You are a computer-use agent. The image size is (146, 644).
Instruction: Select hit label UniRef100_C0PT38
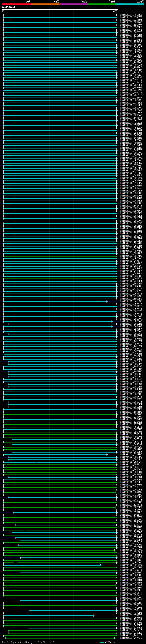pos(131,77)
